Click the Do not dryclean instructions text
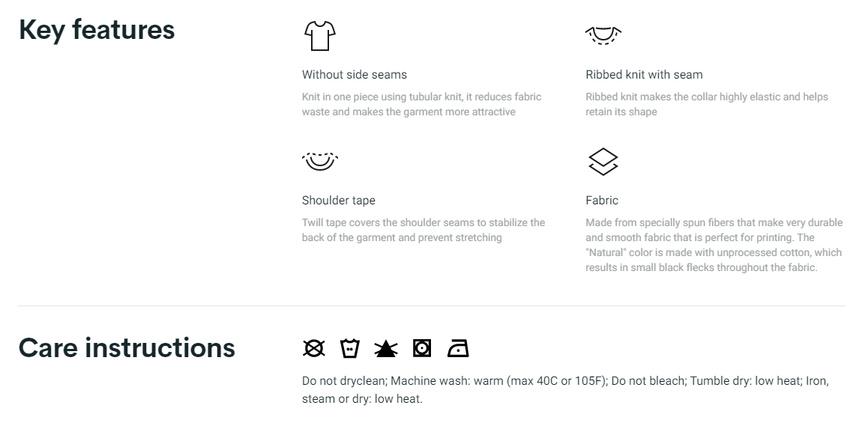 [565, 389]
